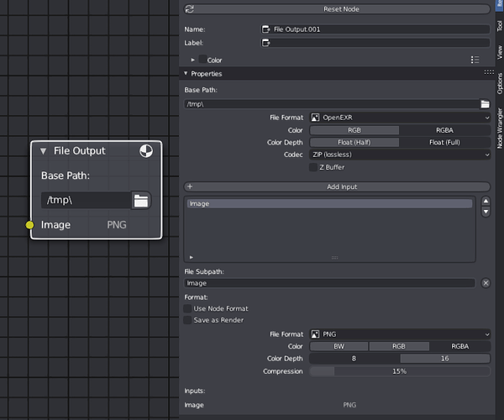The height and width of the screenshot is (420, 504).
Task: Choose Float (Full) color depth
Action: click(445, 142)
